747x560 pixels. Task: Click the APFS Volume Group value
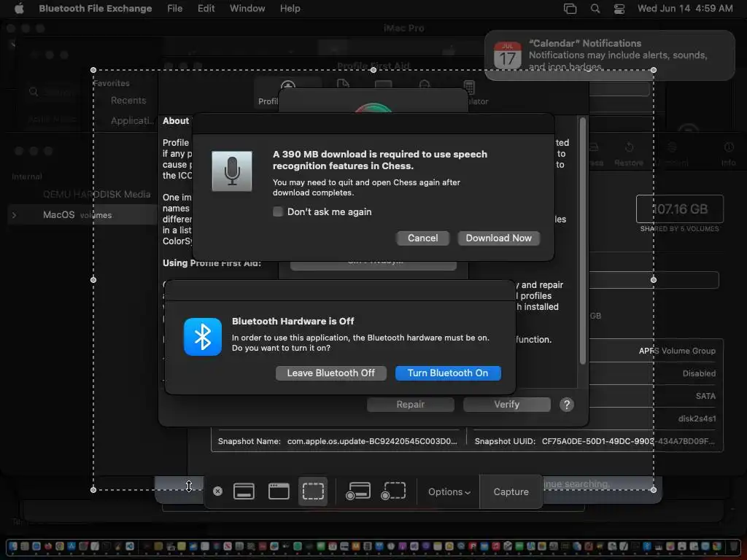click(677, 351)
